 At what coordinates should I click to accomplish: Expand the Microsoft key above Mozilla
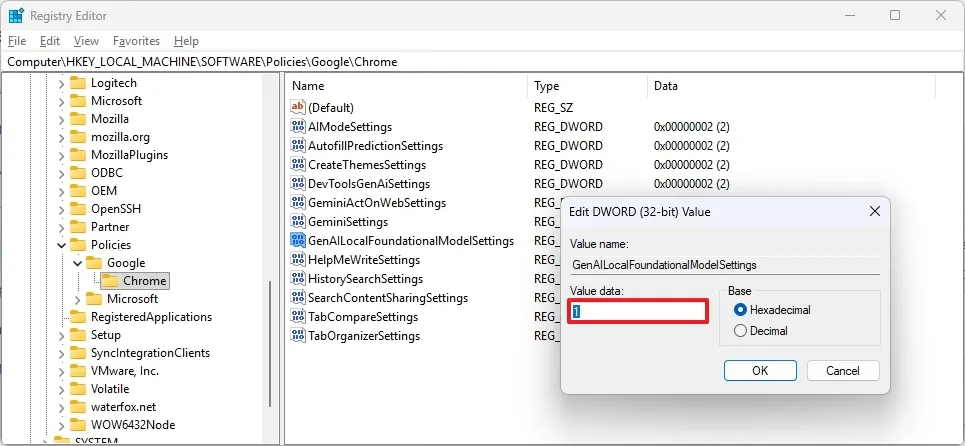61,101
